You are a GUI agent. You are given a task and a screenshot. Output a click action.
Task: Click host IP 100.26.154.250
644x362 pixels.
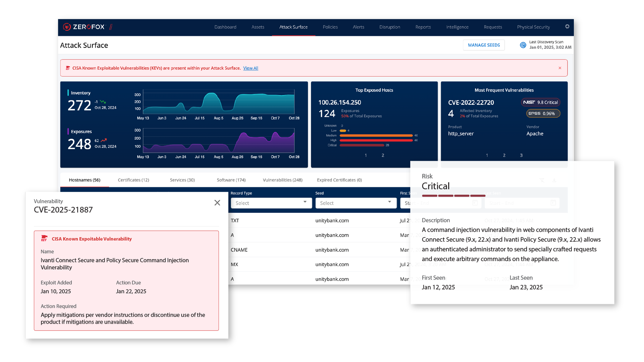(x=339, y=102)
